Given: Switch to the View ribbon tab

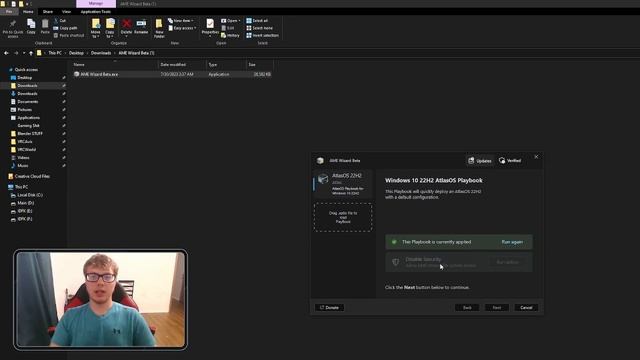Looking at the screenshot, I should (x=67, y=12).
